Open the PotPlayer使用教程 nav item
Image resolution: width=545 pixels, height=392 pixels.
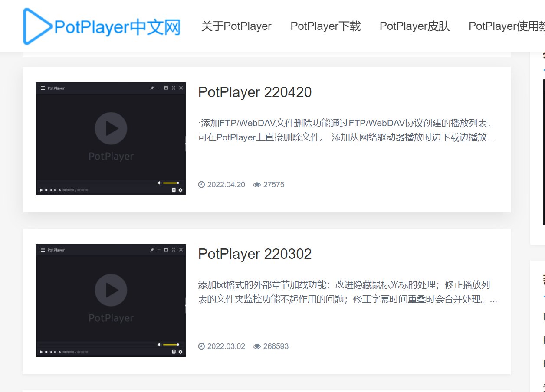pyautogui.click(x=507, y=26)
